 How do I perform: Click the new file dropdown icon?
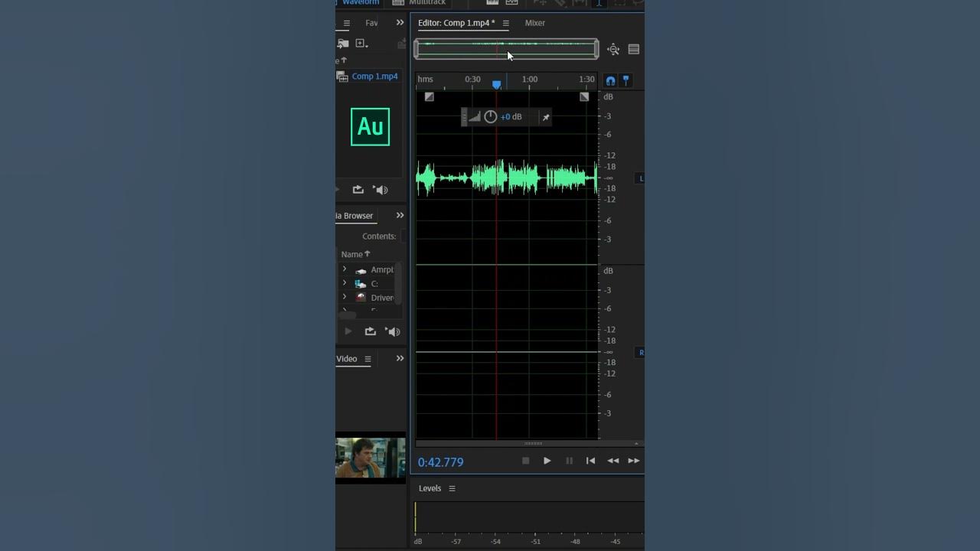coord(362,44)
